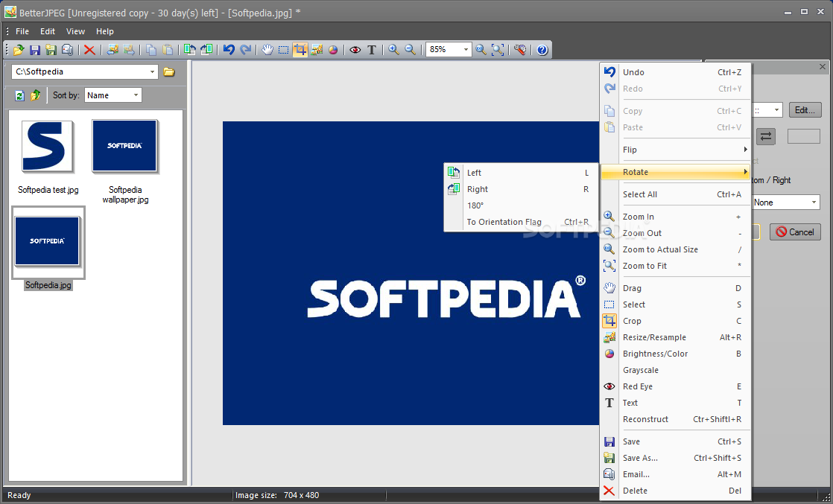Viewport: 833px width, 504px height.
Task: Open the Help menu
Action: tap(104, 31)
